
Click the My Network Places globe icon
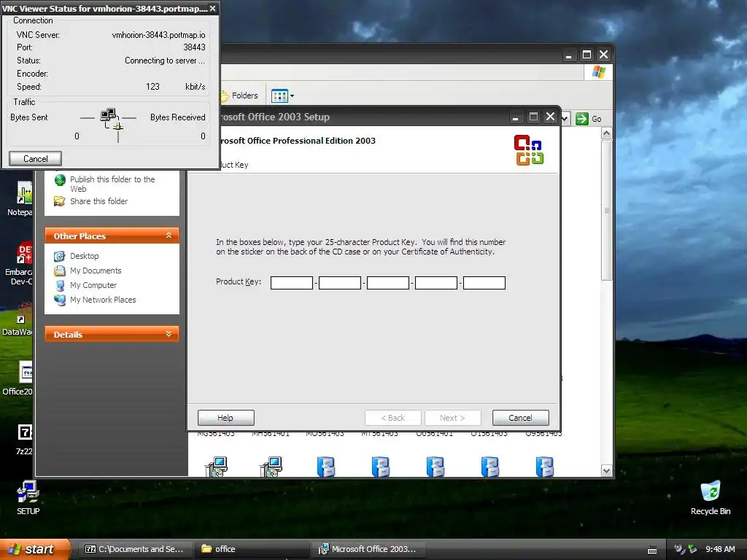60,300
